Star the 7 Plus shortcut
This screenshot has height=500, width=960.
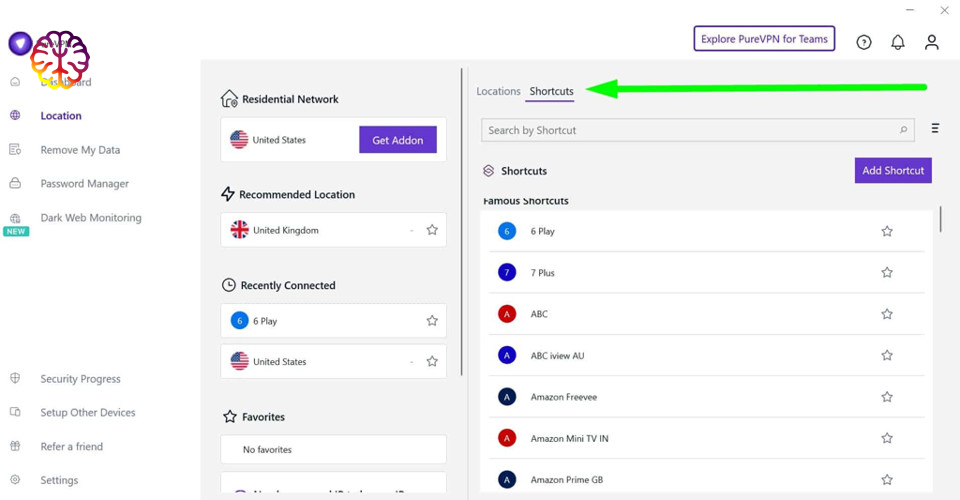click(x=887, y=272)
